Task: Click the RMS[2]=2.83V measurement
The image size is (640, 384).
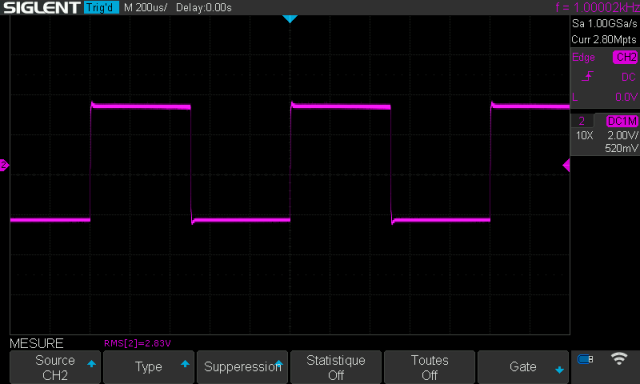Action: [138, 343]
